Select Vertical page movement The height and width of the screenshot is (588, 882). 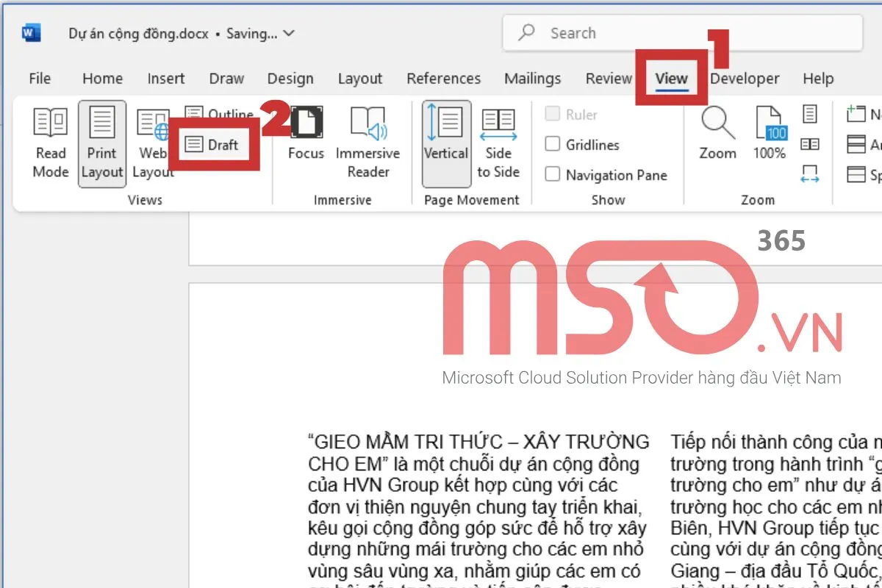(445, 144)
